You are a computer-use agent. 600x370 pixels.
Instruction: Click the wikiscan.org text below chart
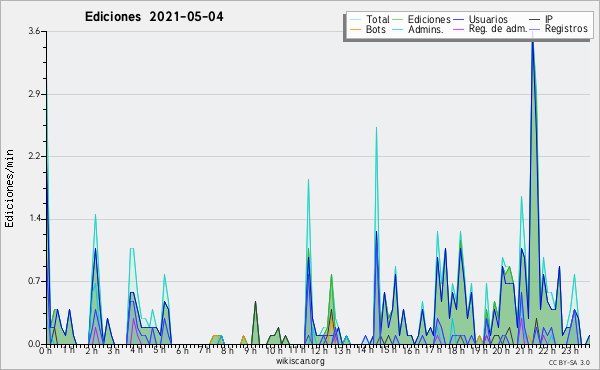pos(300,361)
